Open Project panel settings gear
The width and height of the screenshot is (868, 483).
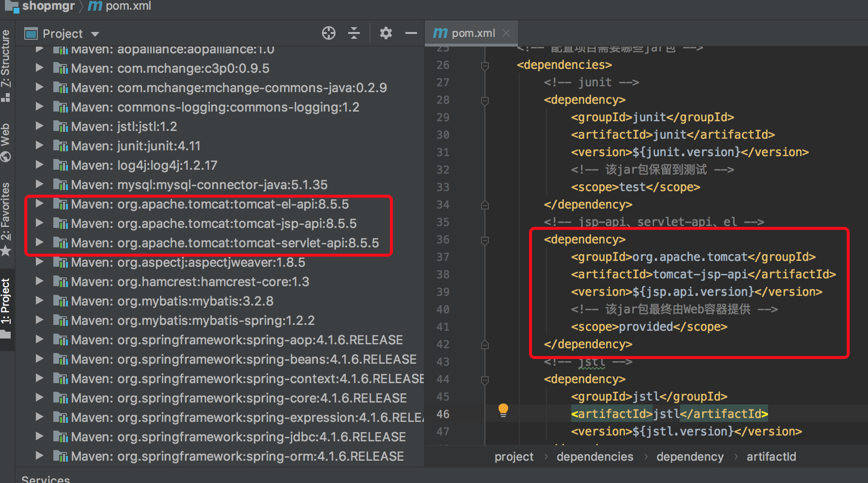pos(386,33)
